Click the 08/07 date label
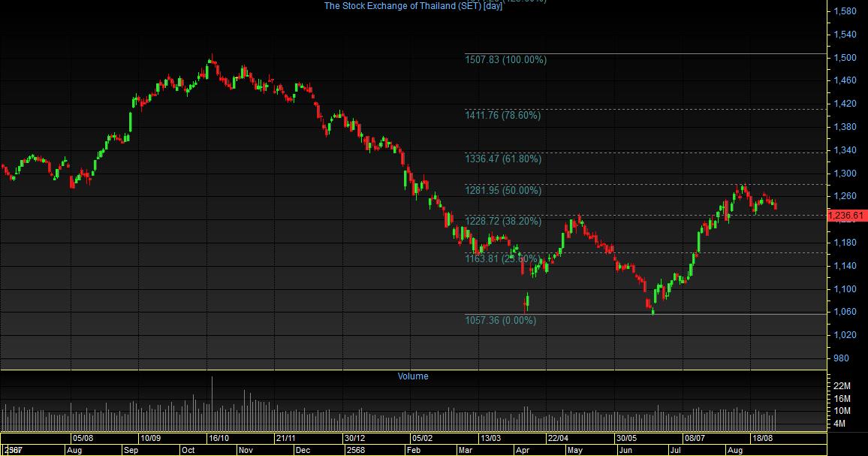The width and height of the screenshot is (868, 456). 695,438
